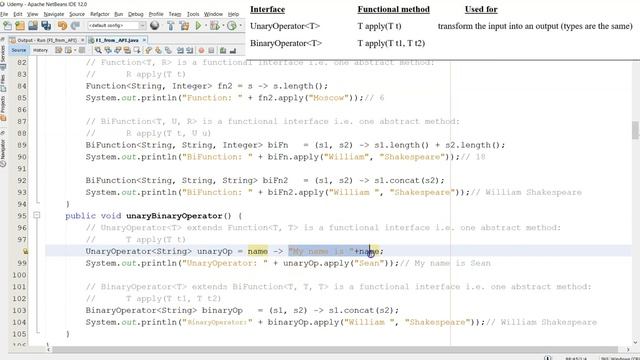The height and width of the screenshot is (360, 640).
Task: Open the default config combo box
Action: pyautogui.click(x=118, y=25)
